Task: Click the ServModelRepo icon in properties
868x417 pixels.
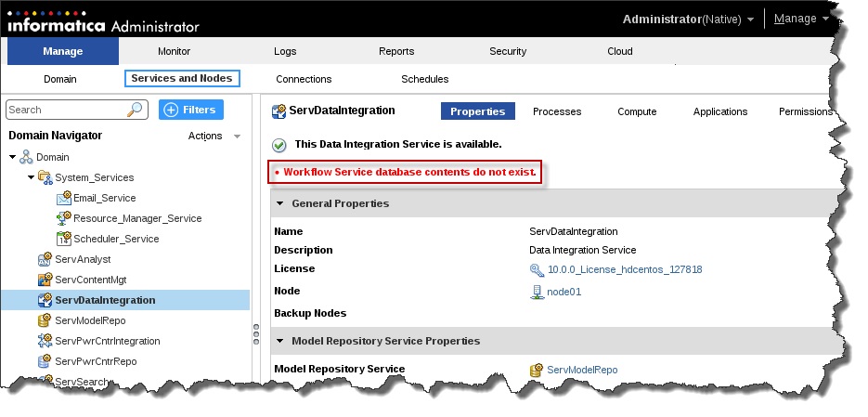Action: pyautogui.click(x=537, y=370)
